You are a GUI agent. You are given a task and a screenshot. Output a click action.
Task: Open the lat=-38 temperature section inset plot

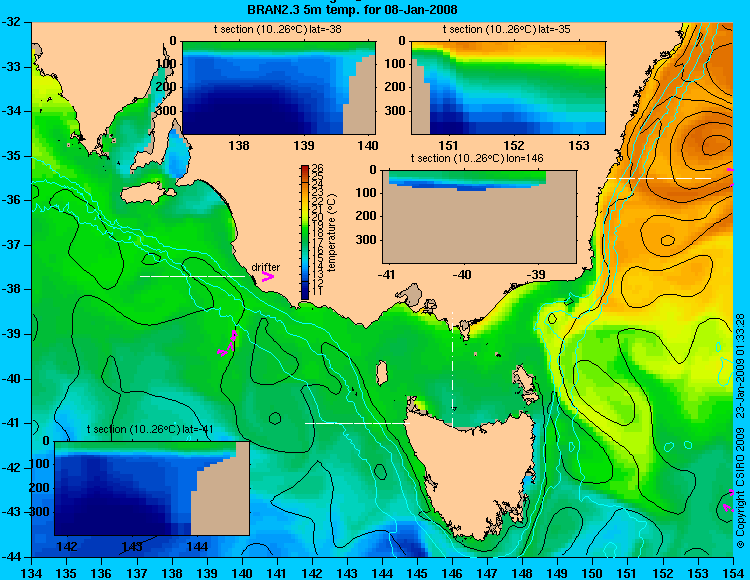tap(279, 88)
